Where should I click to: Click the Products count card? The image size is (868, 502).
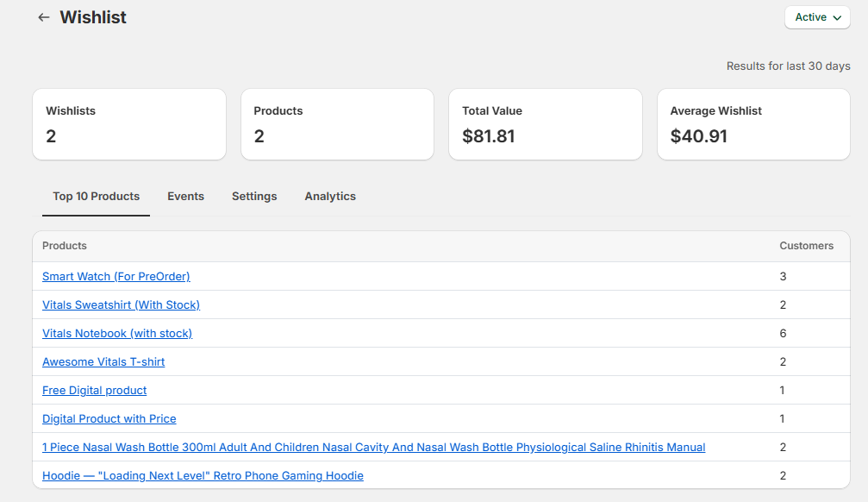(337, 124)
